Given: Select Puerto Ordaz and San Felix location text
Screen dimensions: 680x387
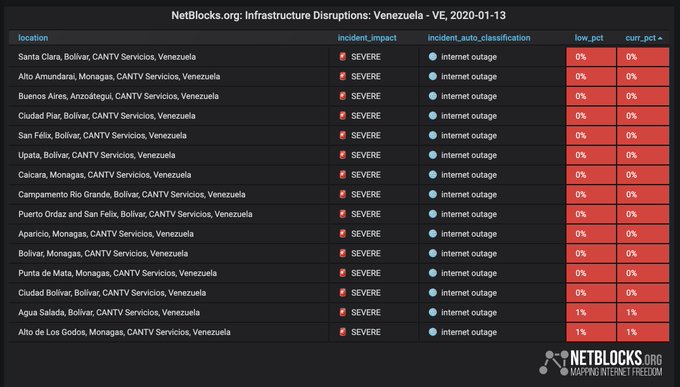Looking at the screenshot, I should click(135, 214).
